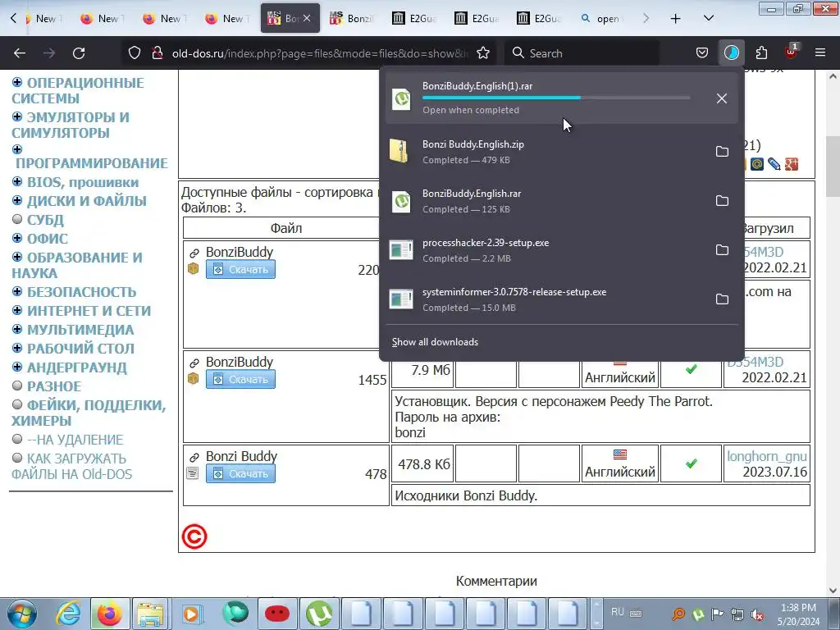Switch to the 'open' search tab
This screenshot has width=840, height=630.
pyautogui.click(x=601, y=19)
